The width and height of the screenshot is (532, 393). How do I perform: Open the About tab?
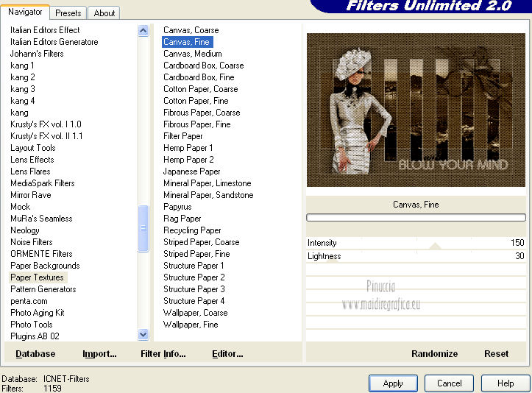click(x=104, y=13)
